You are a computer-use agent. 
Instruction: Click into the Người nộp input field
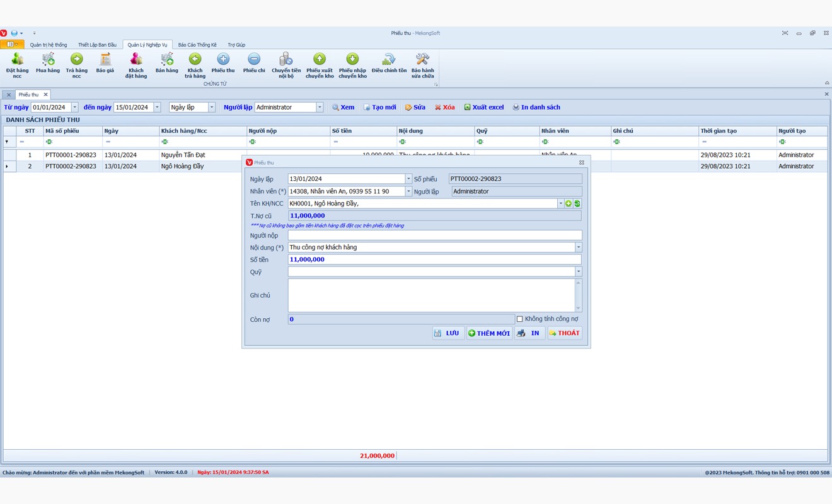coord(434,236)
